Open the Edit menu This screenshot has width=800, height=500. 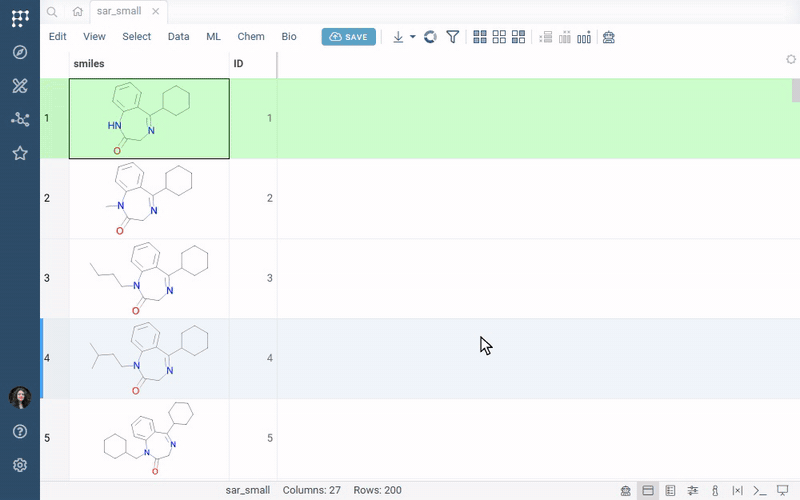[58, 37]
